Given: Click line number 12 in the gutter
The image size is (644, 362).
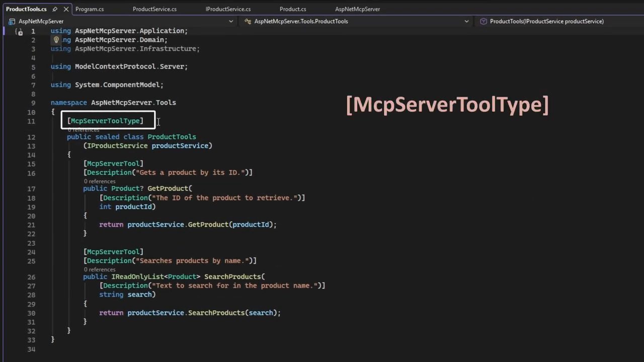Looking at the screenshot, I should pyautogui.click(x=32, y=137).
